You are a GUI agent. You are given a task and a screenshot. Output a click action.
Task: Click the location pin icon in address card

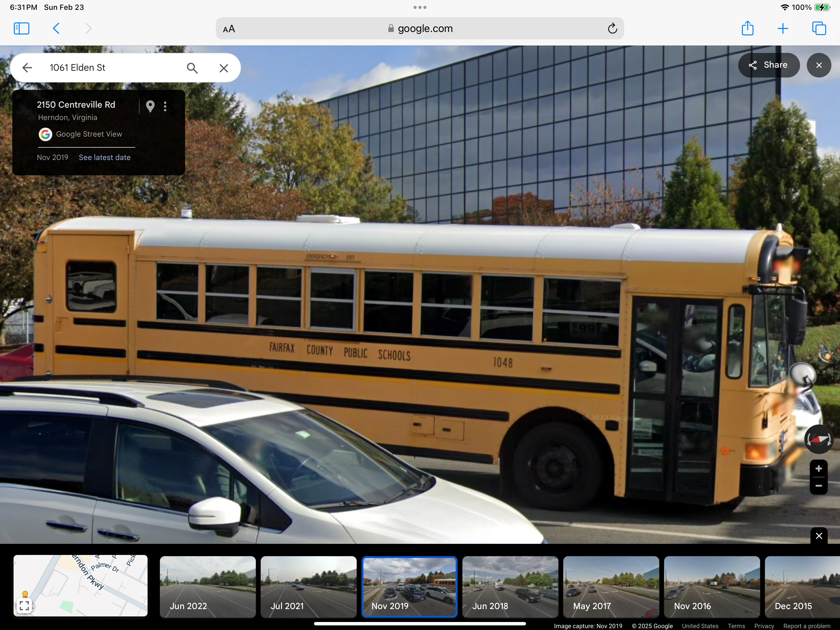tap(150, 106)
